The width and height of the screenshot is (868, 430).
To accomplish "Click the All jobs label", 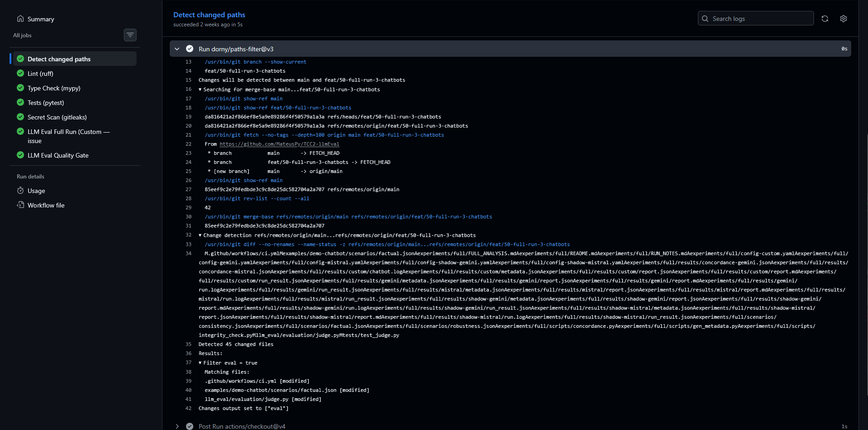I will tap(22, 35).
